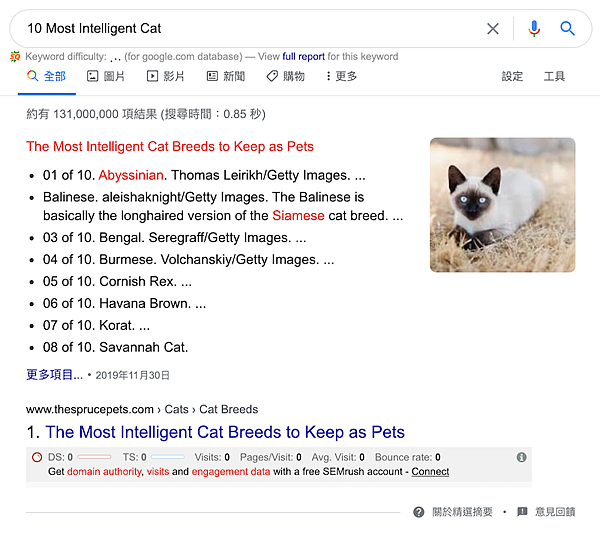This screenshot has width=600, height=534.
Task: Click the '06 of 10. Havana Brown' list item
Action: (x=124, y=303)
